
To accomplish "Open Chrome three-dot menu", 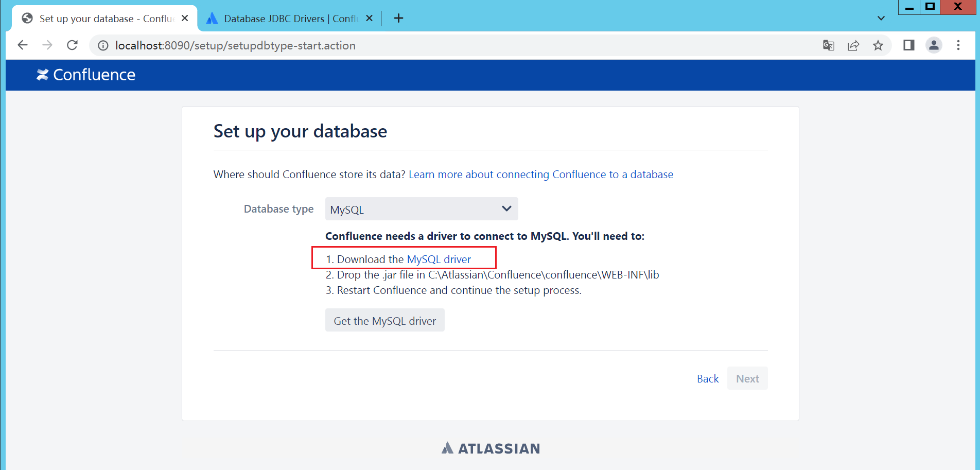I will click(958, 45).
